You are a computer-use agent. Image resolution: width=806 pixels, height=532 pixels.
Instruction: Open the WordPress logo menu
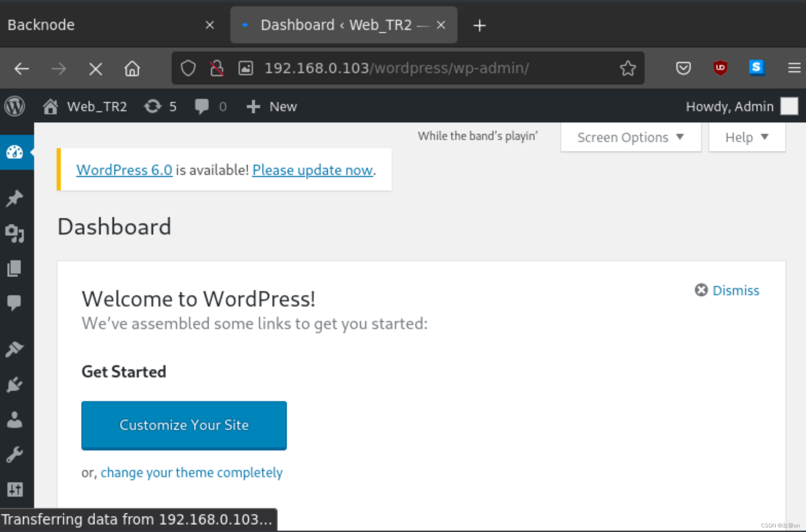pos(15,107)
